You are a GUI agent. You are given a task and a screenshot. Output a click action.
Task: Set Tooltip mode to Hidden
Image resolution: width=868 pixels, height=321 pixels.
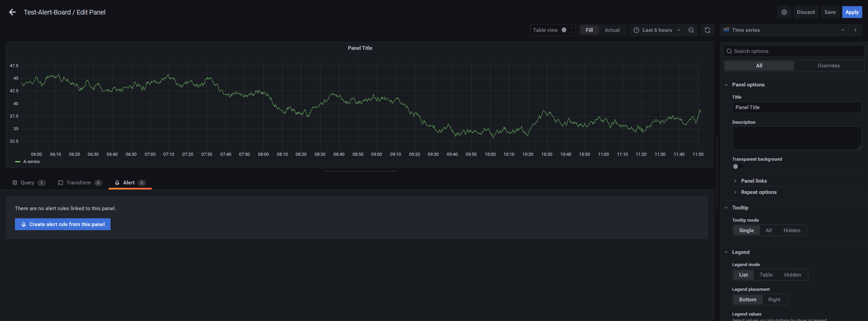[792, 230]
